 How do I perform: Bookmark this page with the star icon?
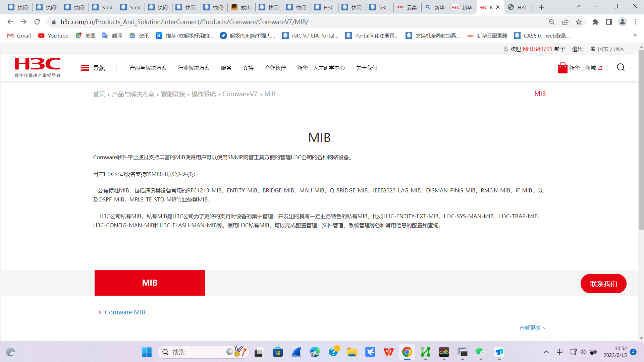(579, 22)
